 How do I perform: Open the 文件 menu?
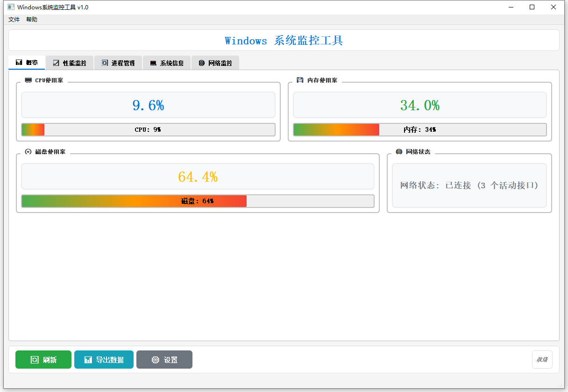(14, 20)
